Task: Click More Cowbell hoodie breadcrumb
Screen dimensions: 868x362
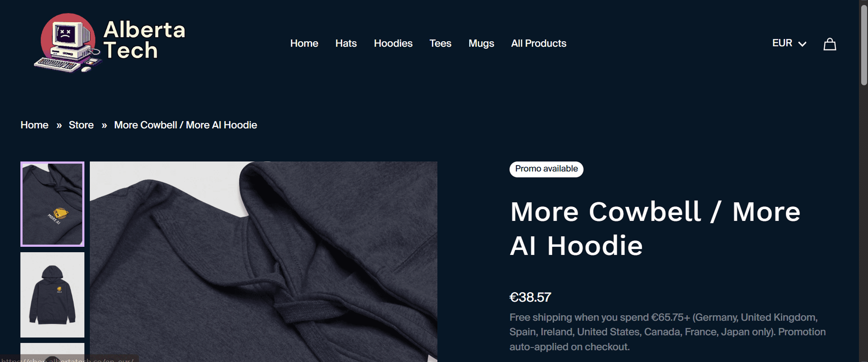Action: tap(186, 125)
